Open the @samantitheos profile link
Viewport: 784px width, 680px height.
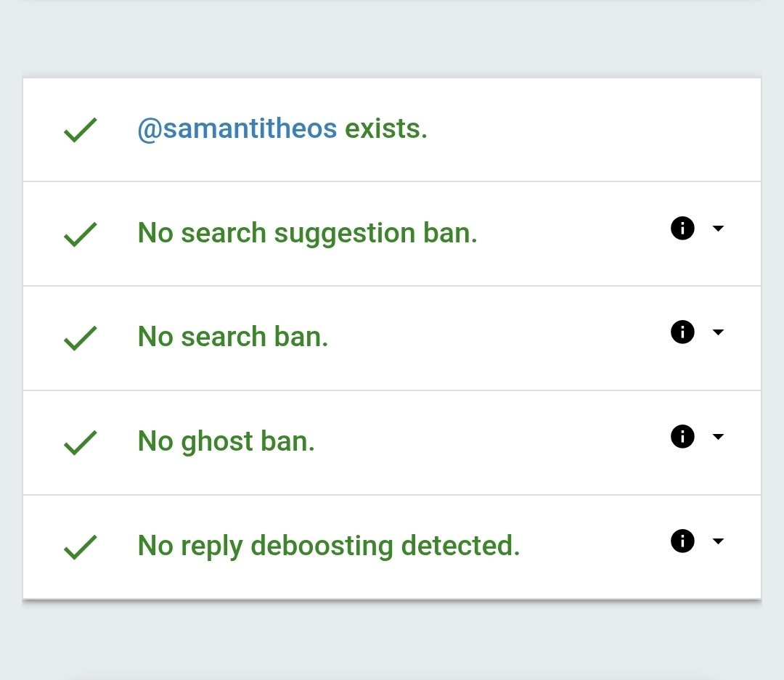[x=237, y=129]
